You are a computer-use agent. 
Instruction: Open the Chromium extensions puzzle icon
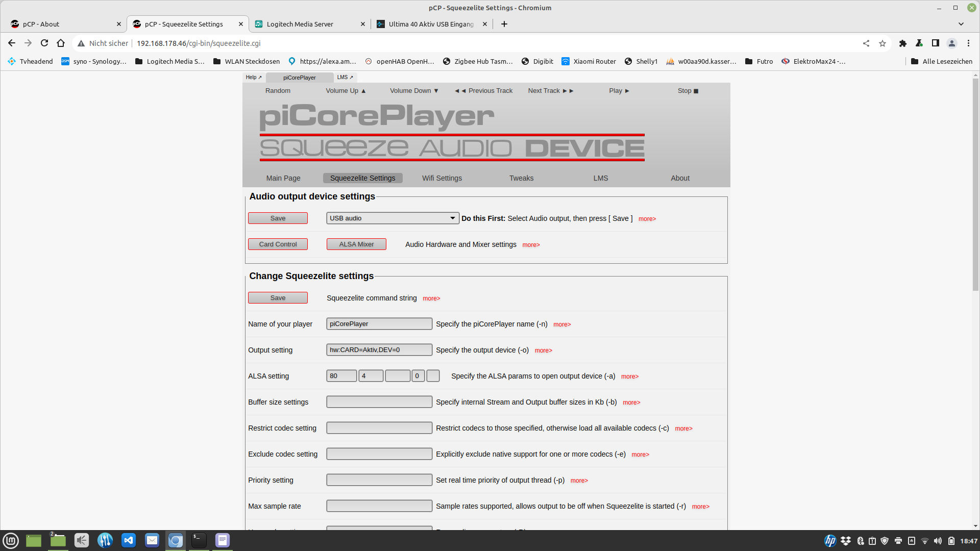click(x=903, y=43)
